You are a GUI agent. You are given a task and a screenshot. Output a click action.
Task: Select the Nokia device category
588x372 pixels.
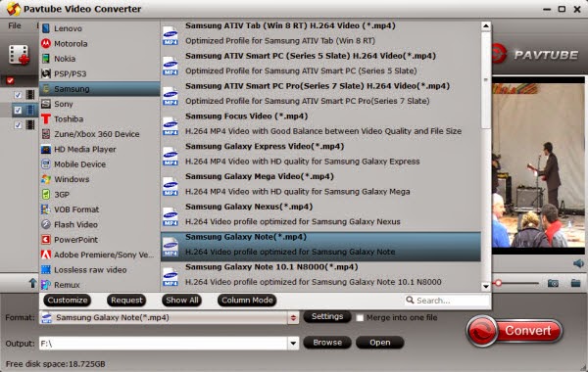point(99,59)
